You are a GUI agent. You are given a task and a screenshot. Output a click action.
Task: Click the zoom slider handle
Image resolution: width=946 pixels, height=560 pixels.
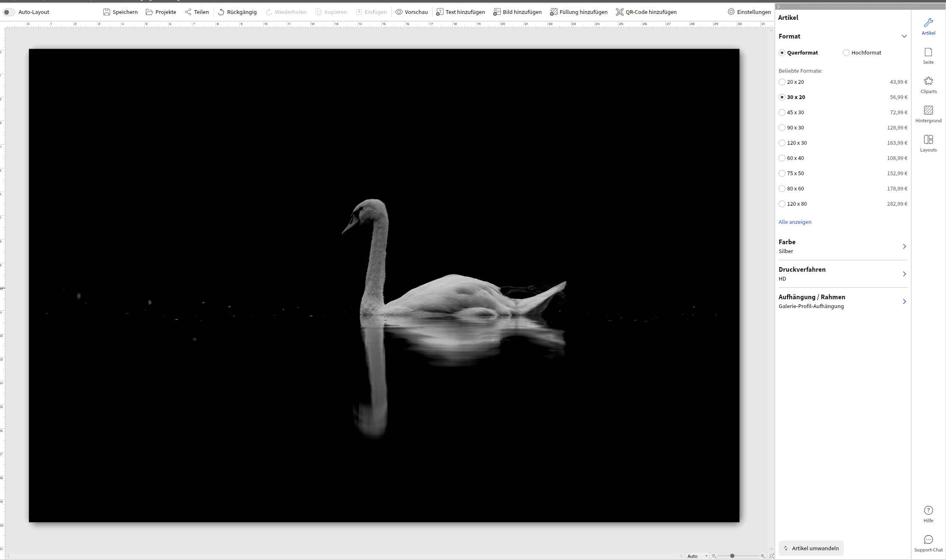[x=732, y=556]
